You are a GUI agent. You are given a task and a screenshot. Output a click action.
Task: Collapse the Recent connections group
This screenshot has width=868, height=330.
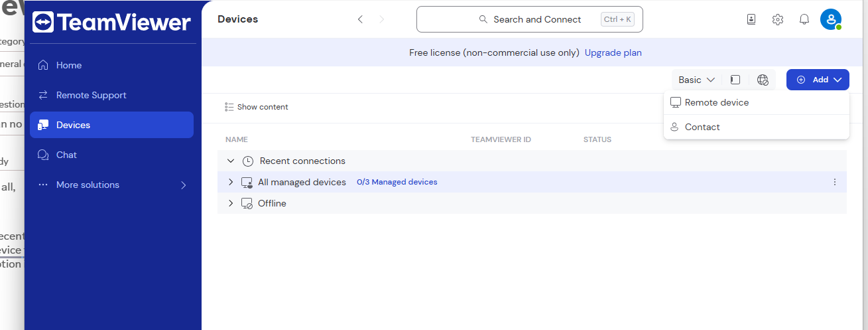pos(231,161)
